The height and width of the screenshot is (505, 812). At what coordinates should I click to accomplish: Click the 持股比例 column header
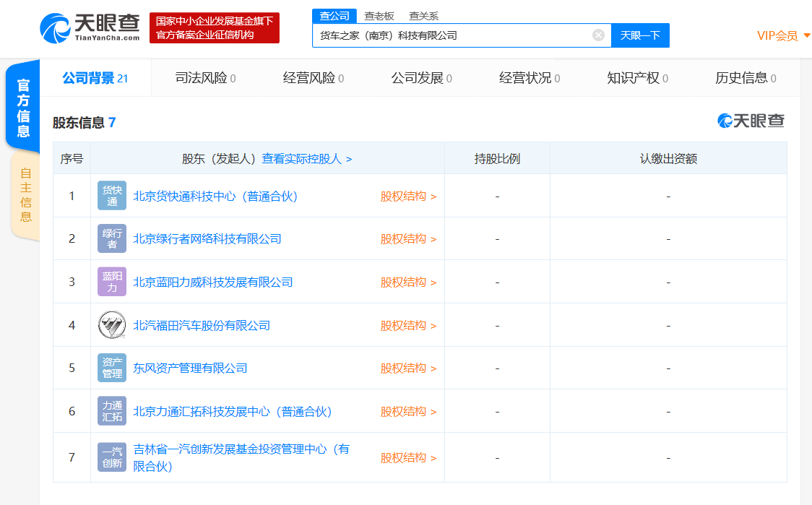coord(497,158)
